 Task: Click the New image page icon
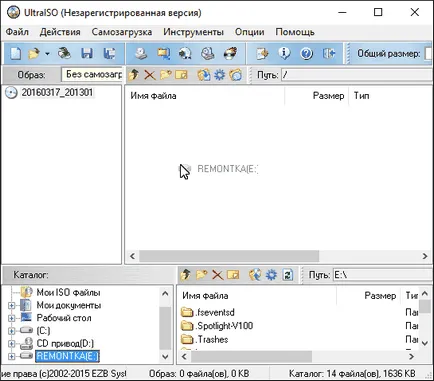15,53
